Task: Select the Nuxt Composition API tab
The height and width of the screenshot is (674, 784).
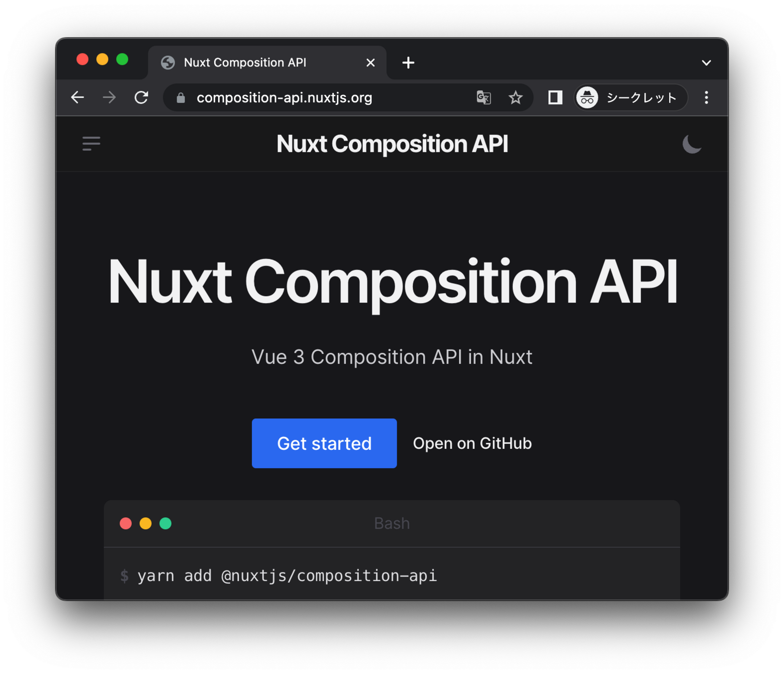Action: [x=267, y=62]
